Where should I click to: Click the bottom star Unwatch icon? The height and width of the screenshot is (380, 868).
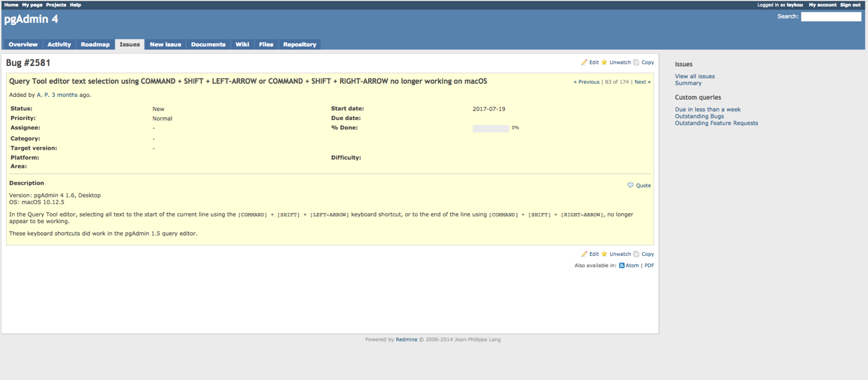click(x=604, y=254)
